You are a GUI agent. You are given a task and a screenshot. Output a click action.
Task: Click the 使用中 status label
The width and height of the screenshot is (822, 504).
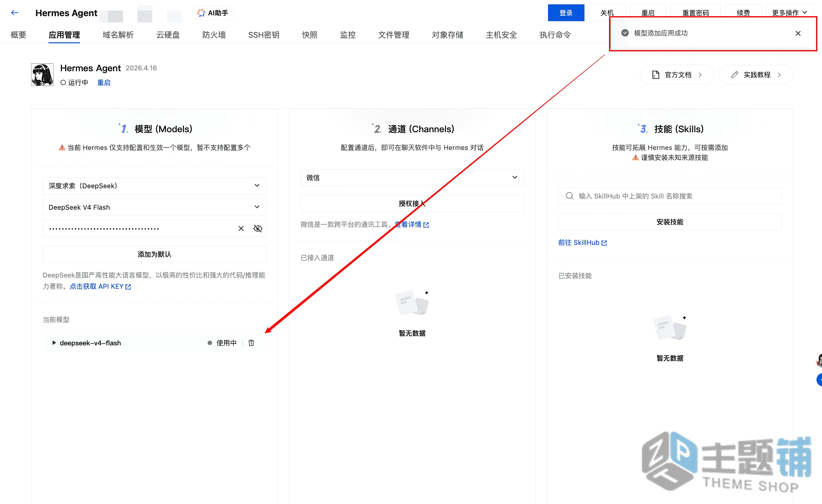tap(227, 343)
